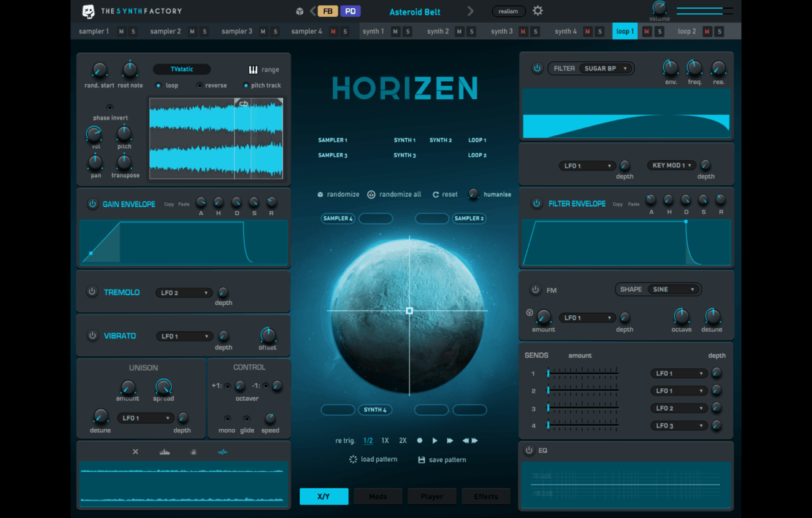Select the loop 2 tab
Image resolution: width=812 pixels, height=518 pixels.
[686, 31]
